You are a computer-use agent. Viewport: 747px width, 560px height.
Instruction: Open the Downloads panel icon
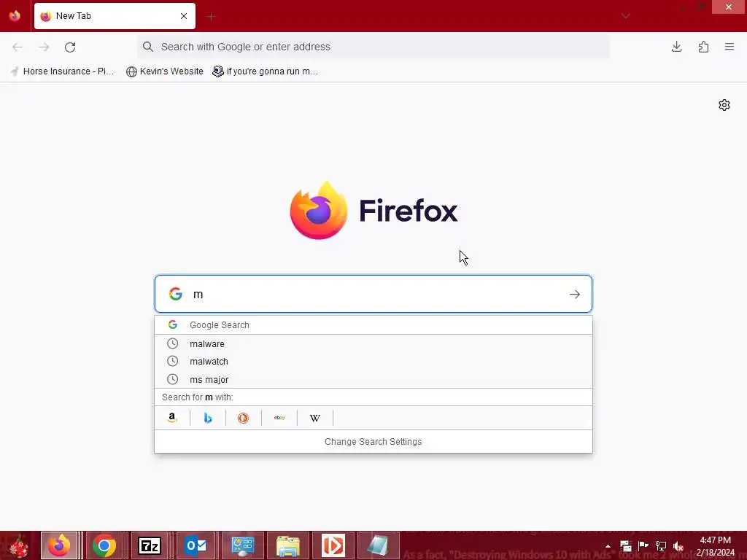click(x=676, y=47)
